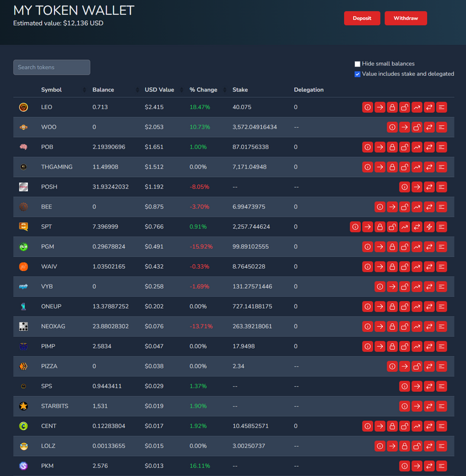Send LEO tokens with the arrow icon
Viewport: 466px width, 476px height.
[380, 107]
